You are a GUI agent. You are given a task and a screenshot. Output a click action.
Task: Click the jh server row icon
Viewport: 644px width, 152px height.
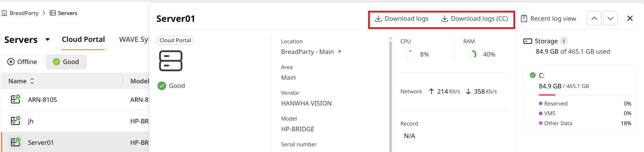click(x=15, y=121)
